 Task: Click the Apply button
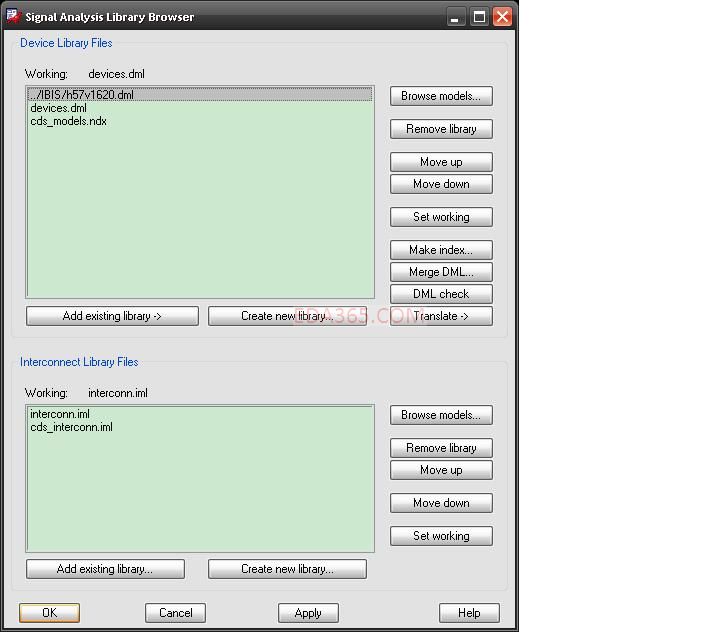(308, 613)
